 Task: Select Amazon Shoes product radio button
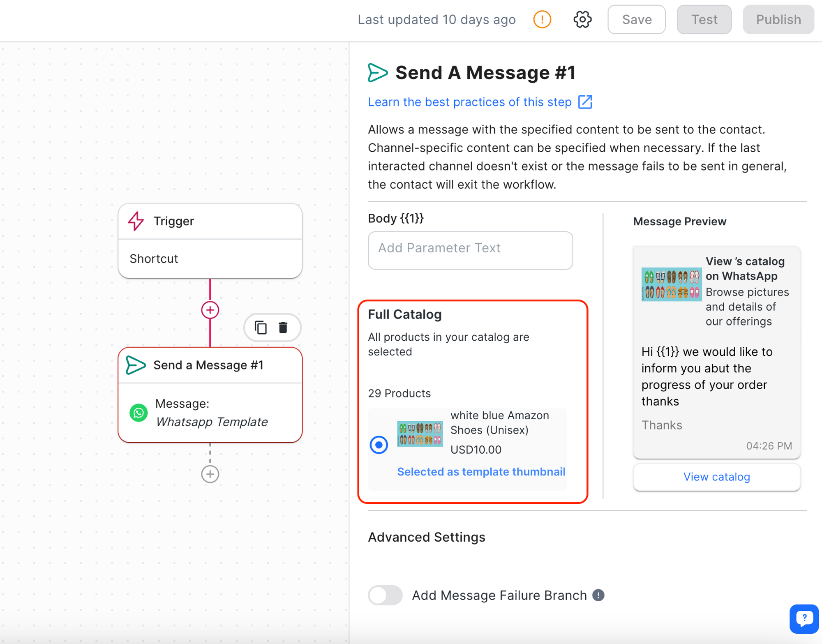(x=379, y=445)
